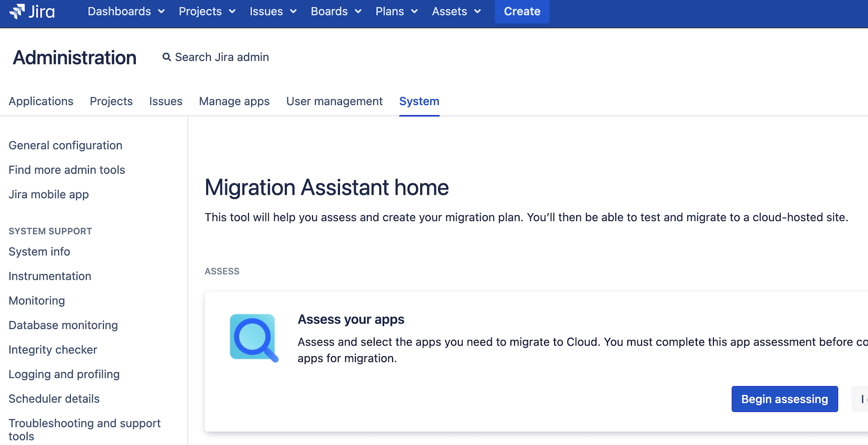This screenshot has width=868, height=445.
Task: Open General configuration
Action: click(65, 145)
